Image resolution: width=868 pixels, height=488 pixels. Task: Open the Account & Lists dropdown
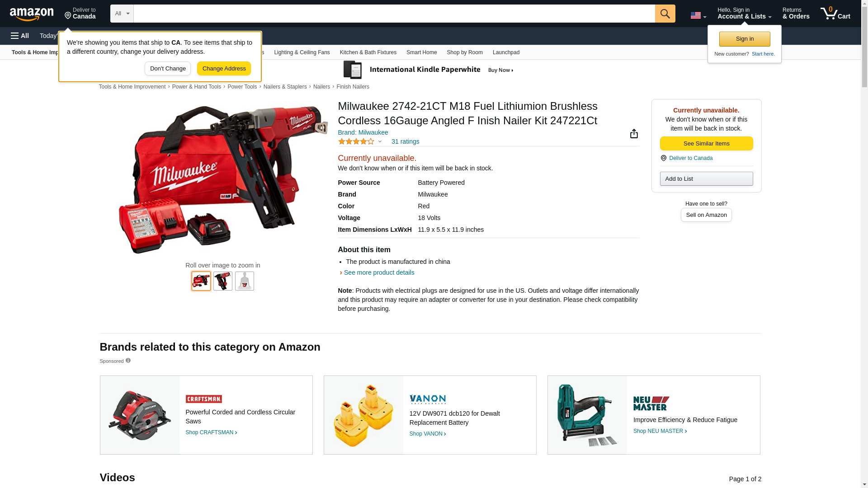tap(744, 14)
